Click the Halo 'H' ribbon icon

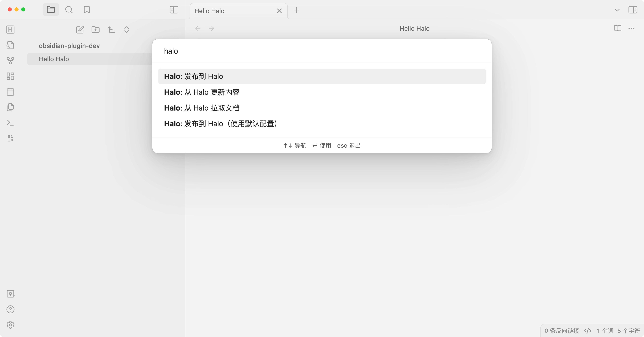coord(10,29)
